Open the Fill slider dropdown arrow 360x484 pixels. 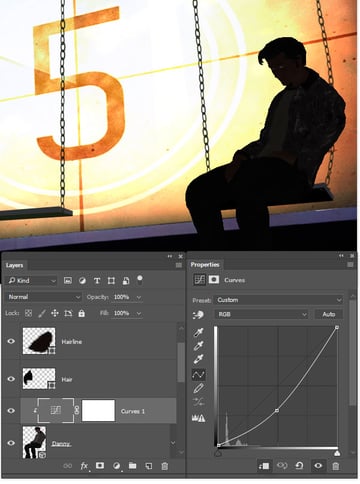(139, 313)
